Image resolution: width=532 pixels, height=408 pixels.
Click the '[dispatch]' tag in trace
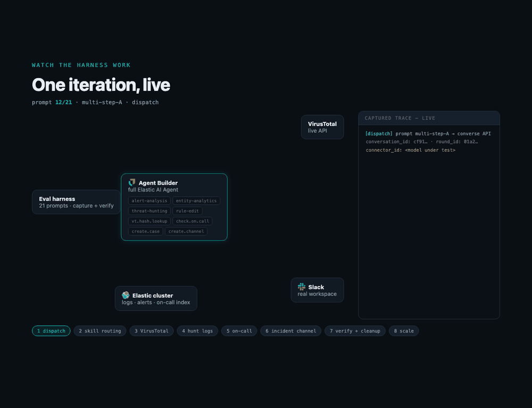click(379, 134)
